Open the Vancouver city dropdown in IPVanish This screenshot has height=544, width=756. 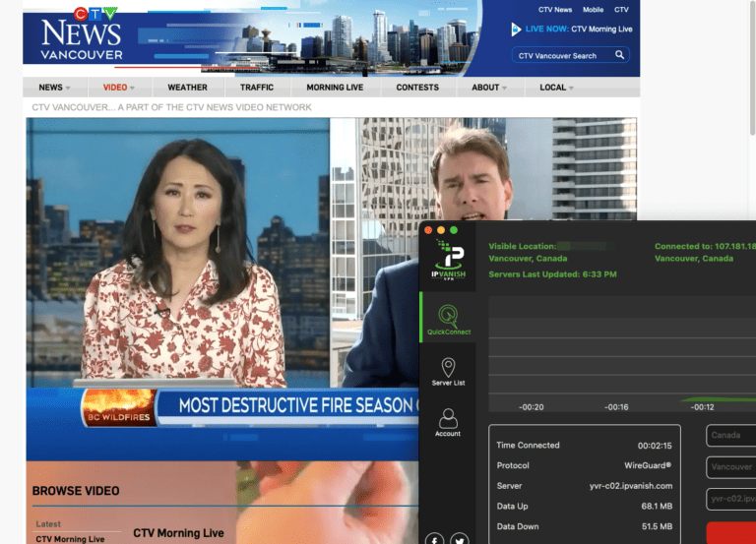point(731,467)
